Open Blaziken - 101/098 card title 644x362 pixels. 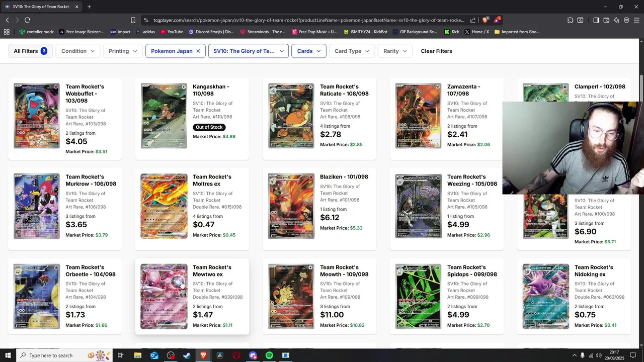click(x=344, y=177)
